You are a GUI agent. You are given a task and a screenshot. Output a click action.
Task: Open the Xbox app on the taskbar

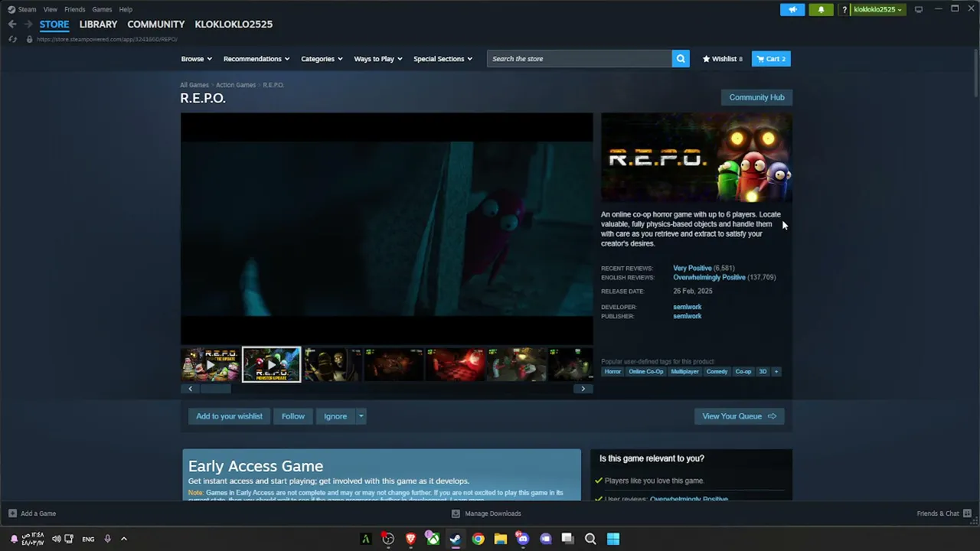433,539
